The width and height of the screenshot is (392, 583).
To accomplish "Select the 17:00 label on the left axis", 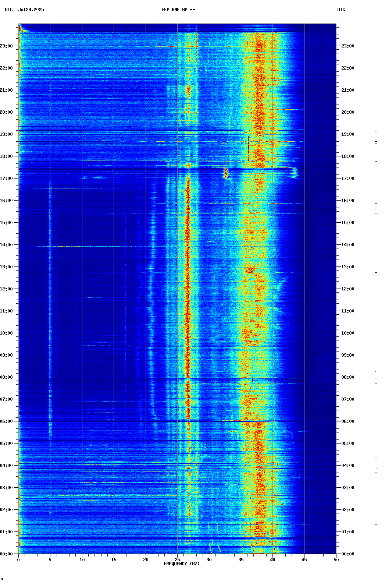I will click(x=6, y=179).
